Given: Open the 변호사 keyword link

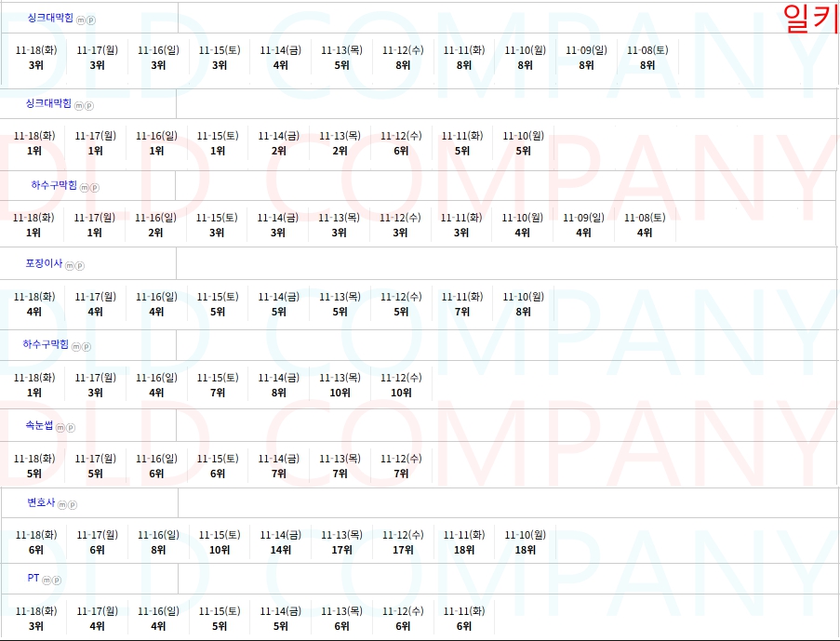Looking at the screenshot, I should point(41,502).
